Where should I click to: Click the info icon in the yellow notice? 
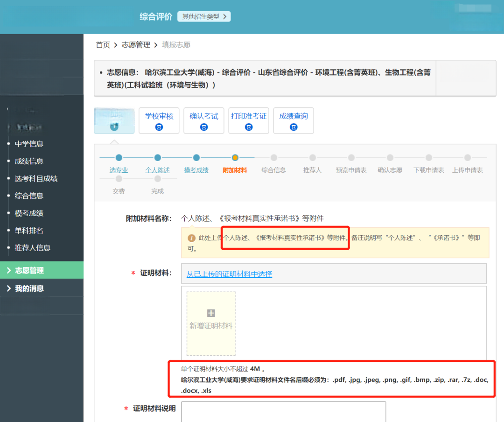point(192,238)
